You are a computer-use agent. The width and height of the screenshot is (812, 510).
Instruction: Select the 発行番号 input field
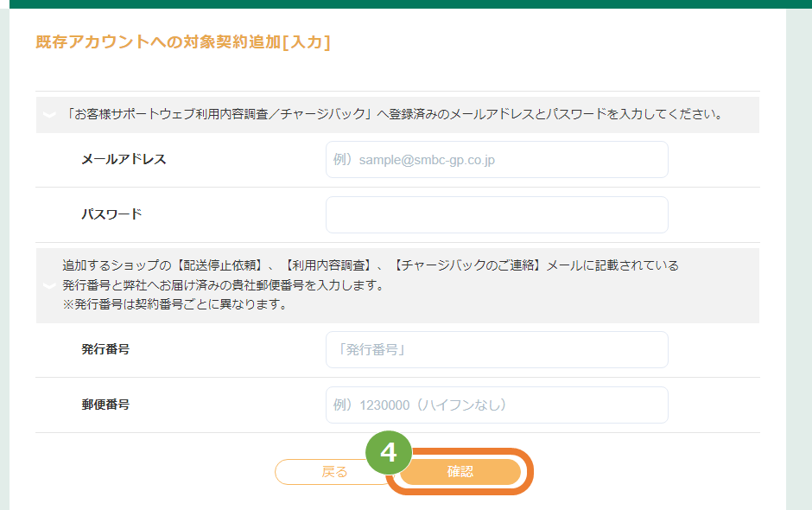point(497,350)
